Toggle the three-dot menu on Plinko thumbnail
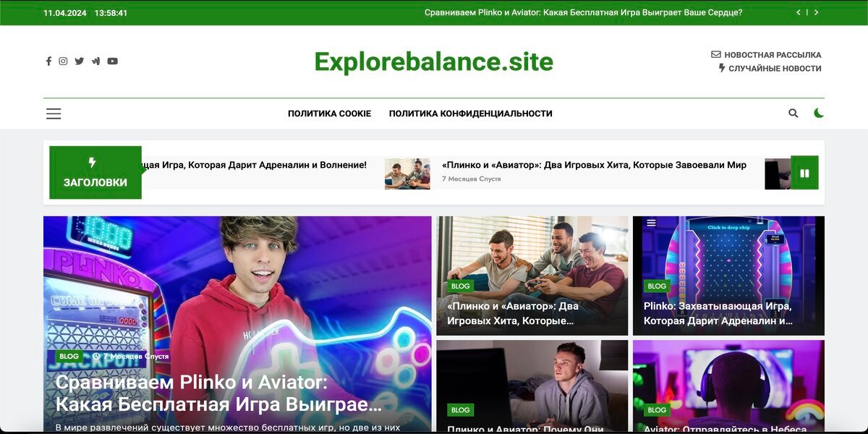868x434 pixels. (650, 224)
